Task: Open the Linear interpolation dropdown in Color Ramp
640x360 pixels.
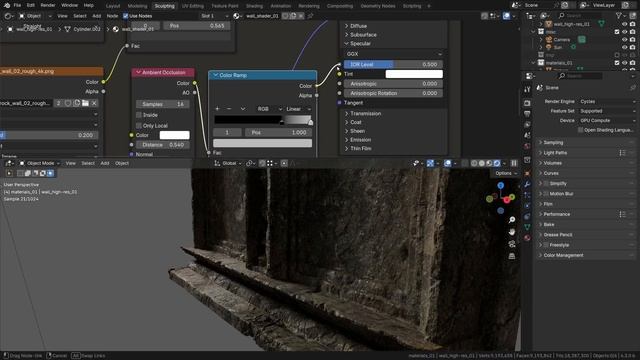Action: point(299,109)
